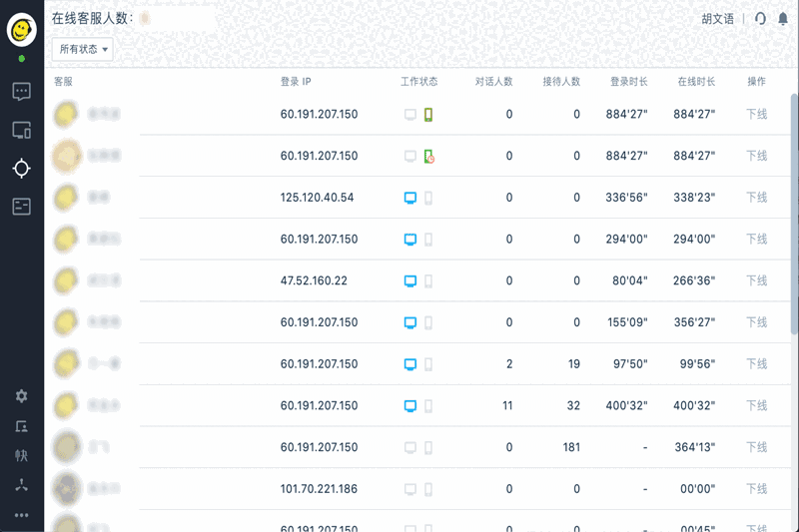
Task: Click 下线 for the 125.120.40.54 agent
Action: tap(757, 198)
